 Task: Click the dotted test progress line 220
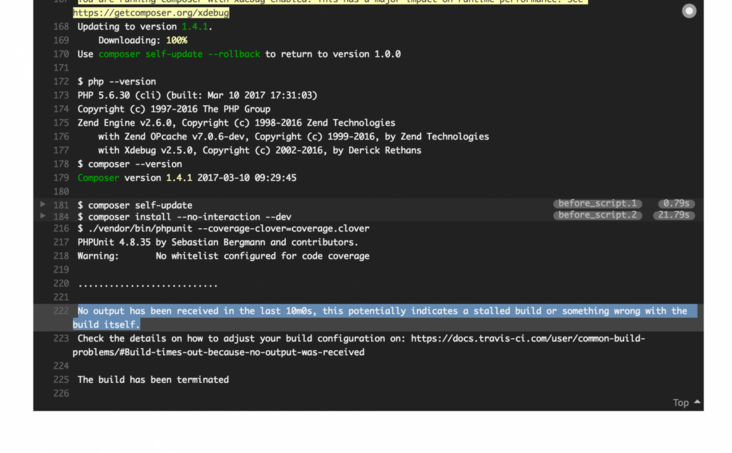148,284
